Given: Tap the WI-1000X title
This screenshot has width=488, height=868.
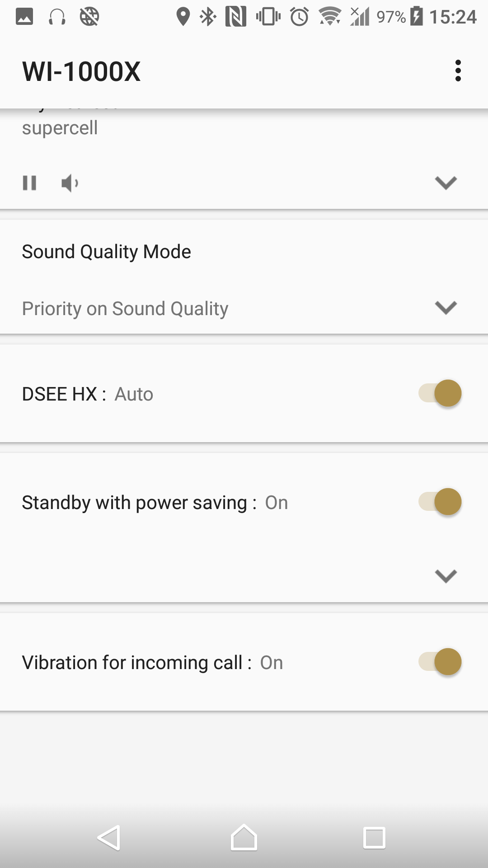Looking at the screenshot, I should tap(81, 71).
